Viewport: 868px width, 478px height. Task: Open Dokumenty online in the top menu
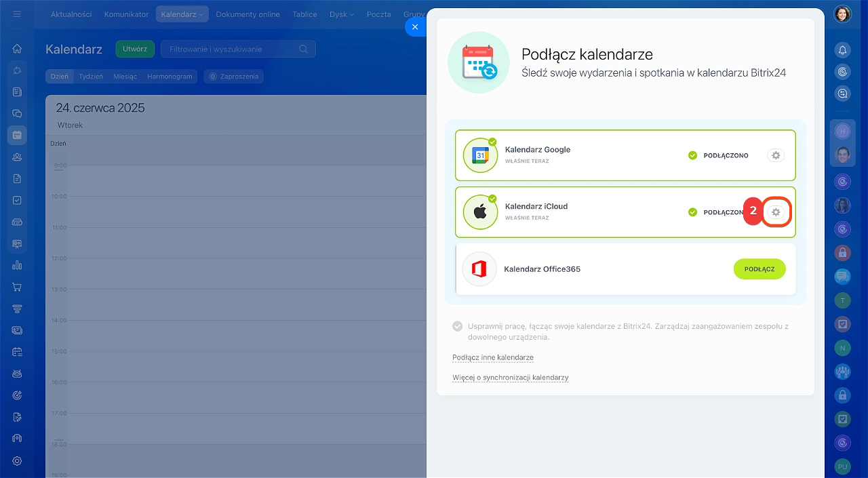[248, 14]
